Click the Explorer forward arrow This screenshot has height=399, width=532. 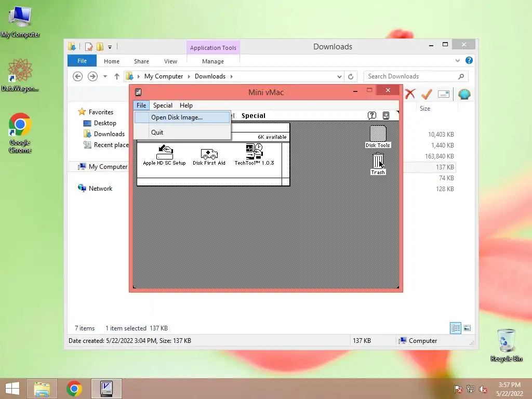(x=92, y=76)
